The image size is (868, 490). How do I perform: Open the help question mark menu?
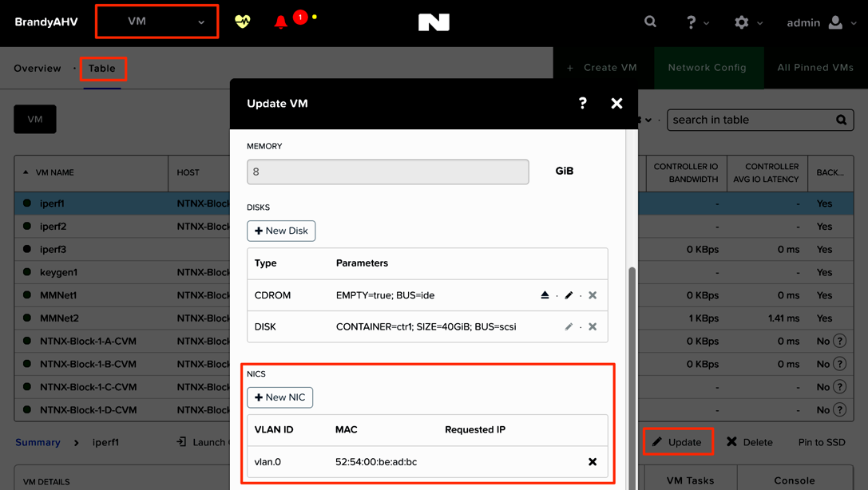coord(697,22)
